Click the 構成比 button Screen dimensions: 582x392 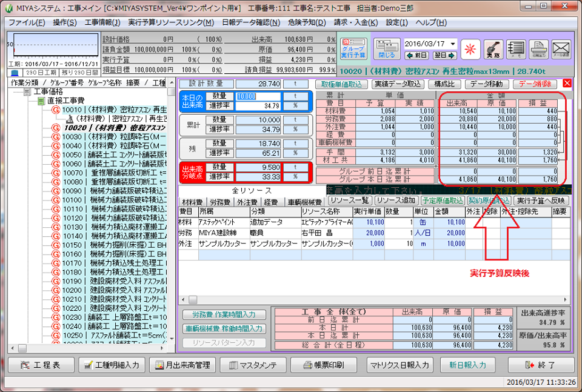pyautogui.click(x=444, y=84)
